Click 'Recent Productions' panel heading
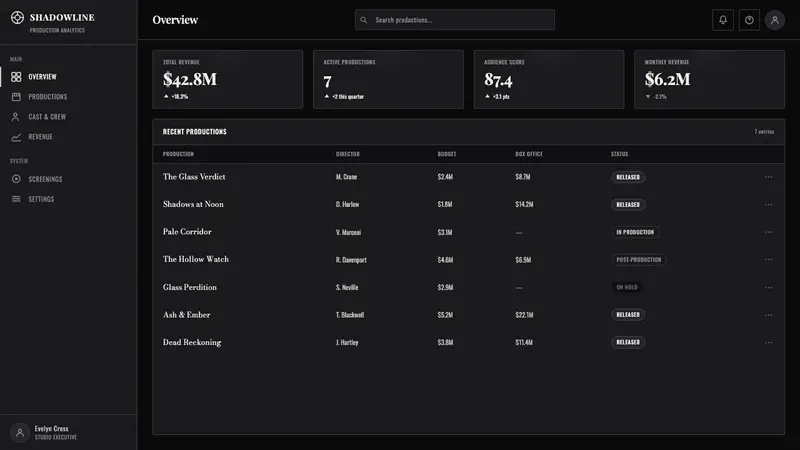This screenshot has width=800, height=450. (194, 132)
